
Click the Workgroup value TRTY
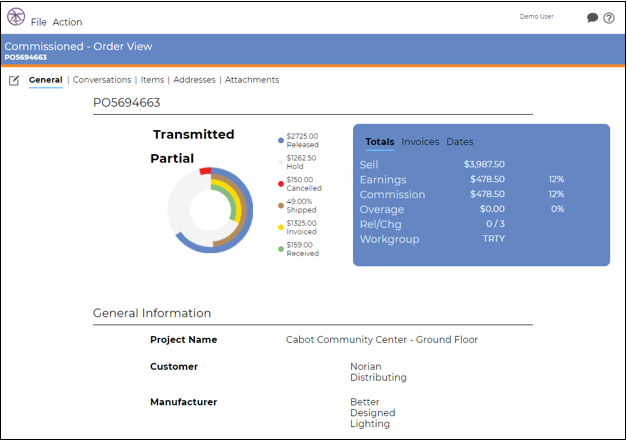pyautogui.click(x=494, y=239)
